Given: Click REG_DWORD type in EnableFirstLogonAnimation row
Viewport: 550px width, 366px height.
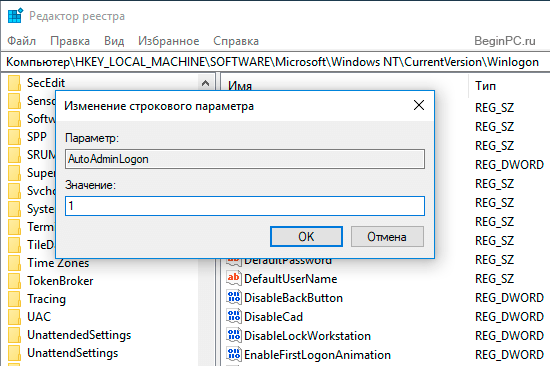Looking at the screenshot, I should [509, 355].
